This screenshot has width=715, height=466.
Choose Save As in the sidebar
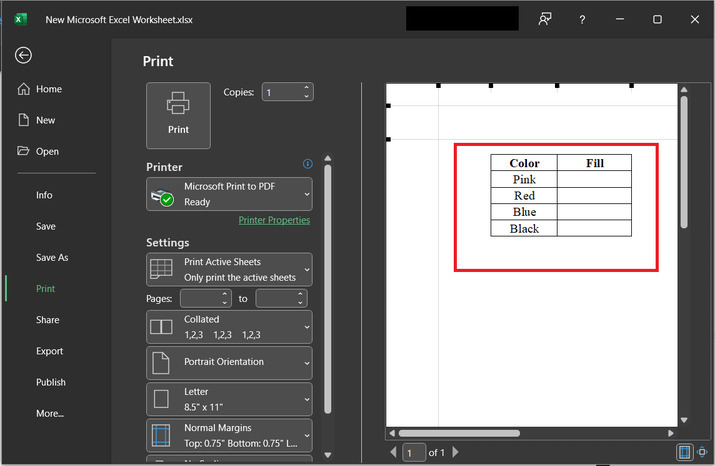(52, 258)
